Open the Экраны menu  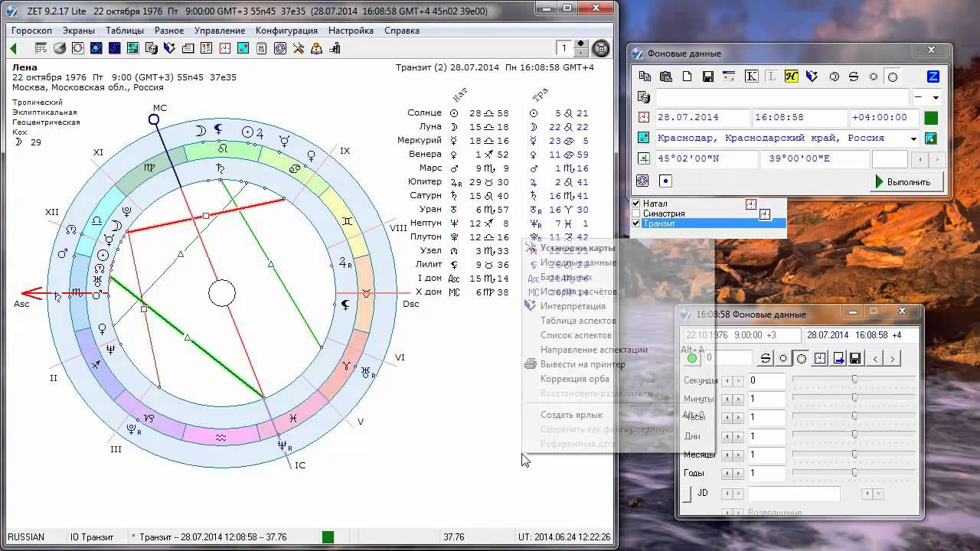click(x=79, y=31)
